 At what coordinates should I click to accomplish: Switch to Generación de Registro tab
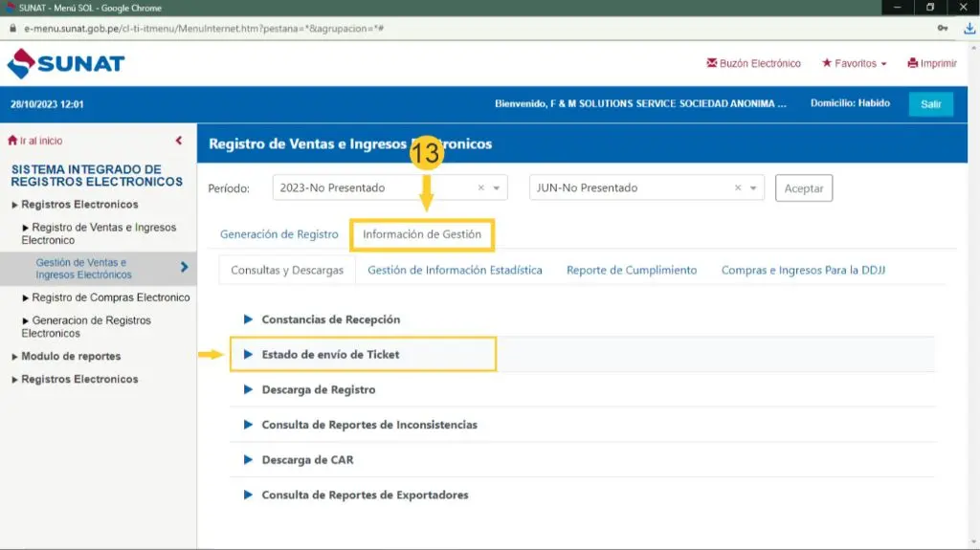278,234
